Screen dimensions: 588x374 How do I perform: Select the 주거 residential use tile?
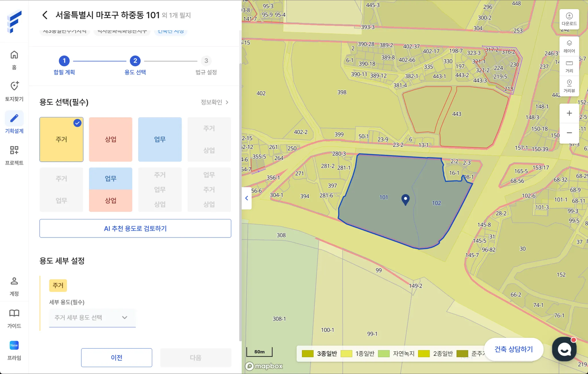click(61, 139)
